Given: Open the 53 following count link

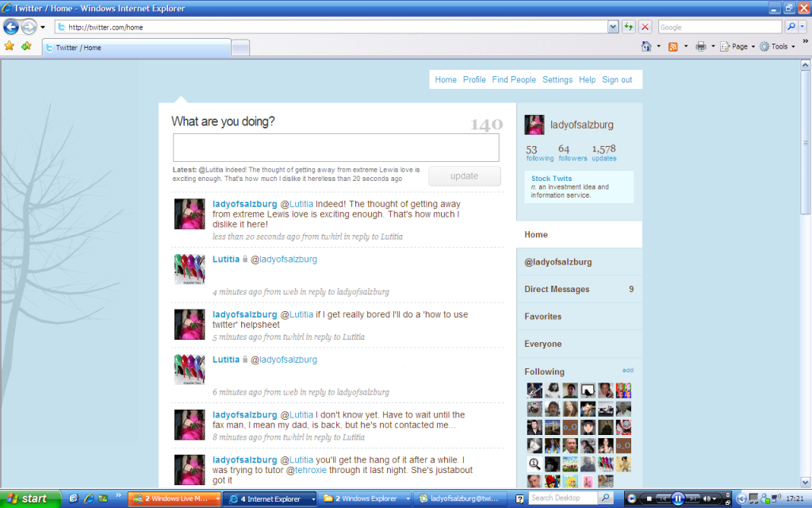Looking at the screenshot, I should 539,152.
